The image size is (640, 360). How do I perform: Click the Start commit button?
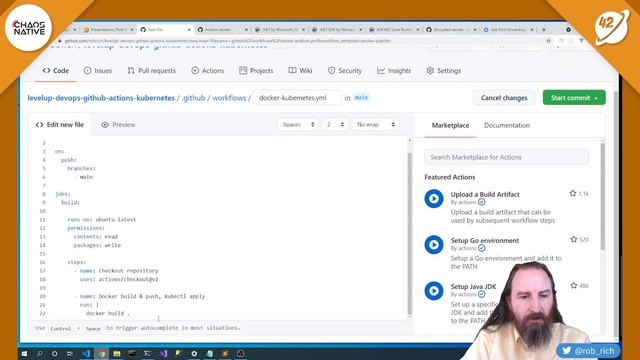point(574,98)
